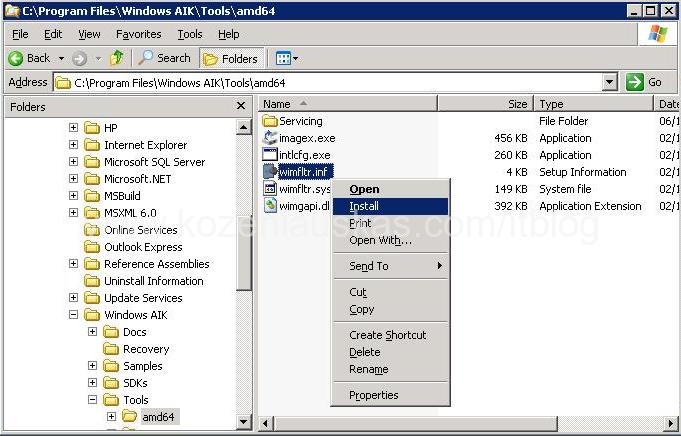Expand the Update Services node
Viewport: 681px width, 436px height.
point(73,297)
